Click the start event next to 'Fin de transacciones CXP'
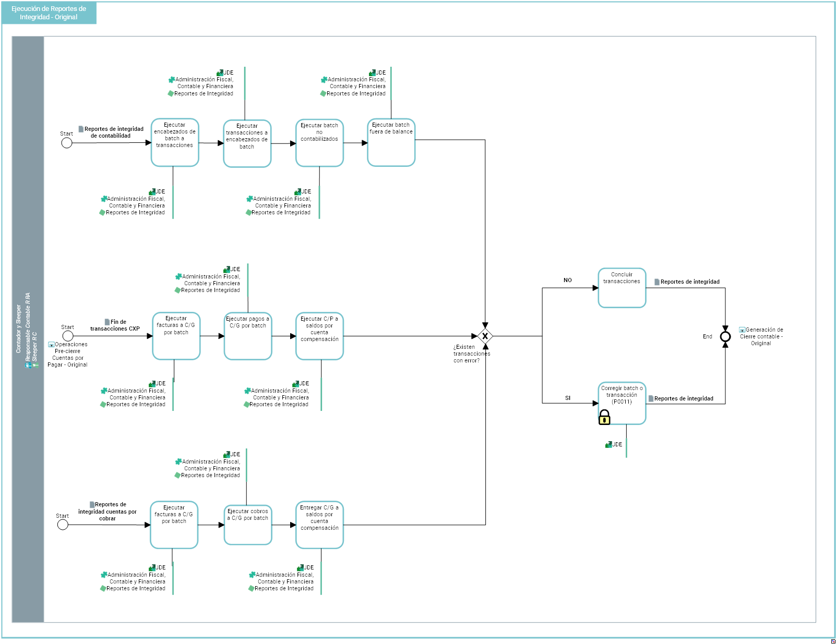836x644 pixels. [68, 336]
